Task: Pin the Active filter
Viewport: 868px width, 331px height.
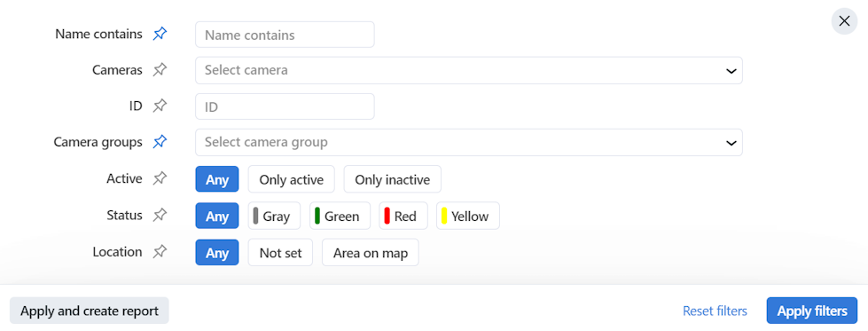Action: [x=160, y=178]
